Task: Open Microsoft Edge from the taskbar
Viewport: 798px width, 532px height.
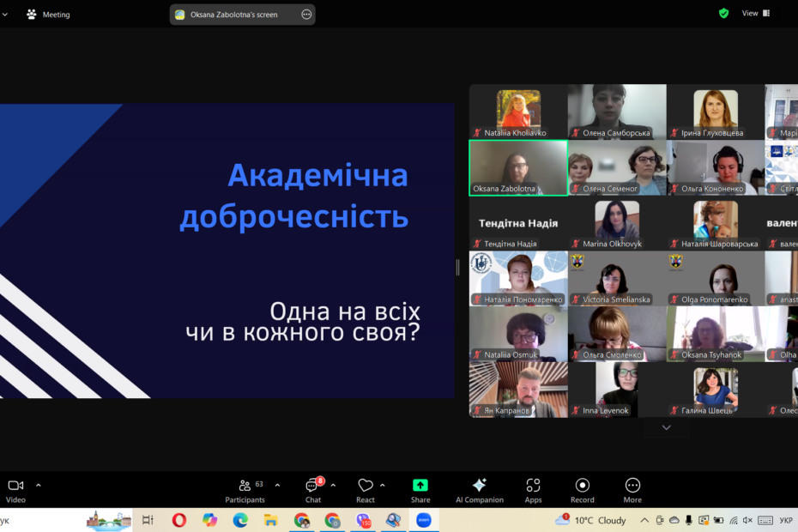Action: click(x=240, y=520)
